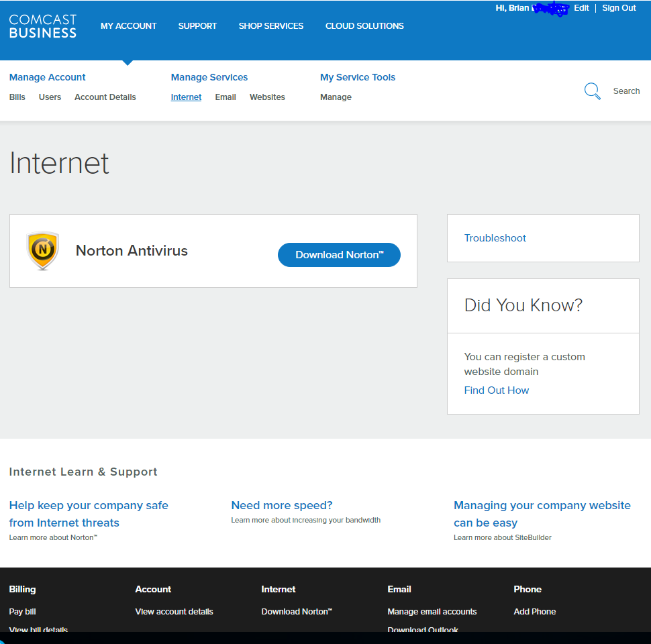
Task: Open Cloud Solutions in top navigation
Action: click(364, 26)
